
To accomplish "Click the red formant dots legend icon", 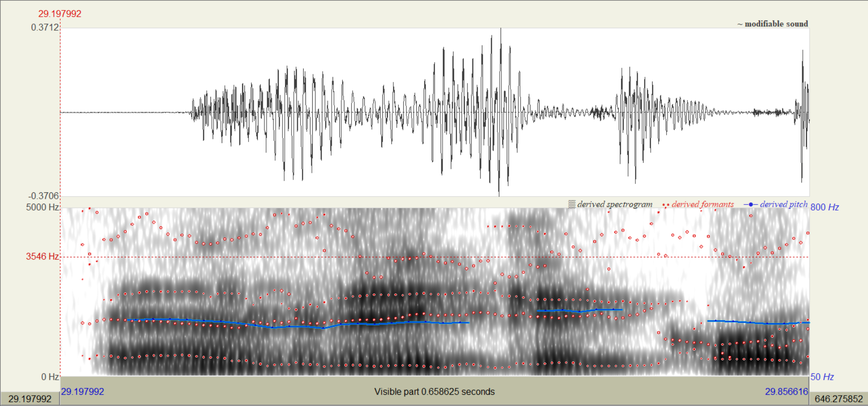I will click(x=666, y=205).
